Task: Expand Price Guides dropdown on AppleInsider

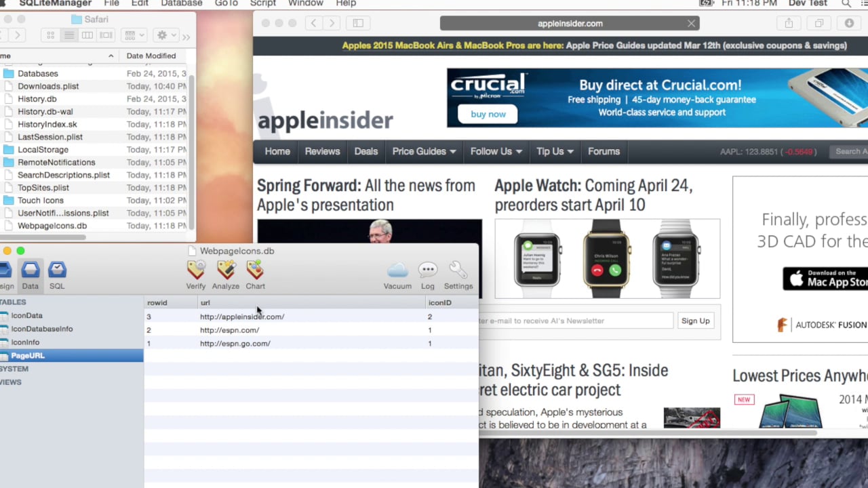Action: [x=424, y=151]
